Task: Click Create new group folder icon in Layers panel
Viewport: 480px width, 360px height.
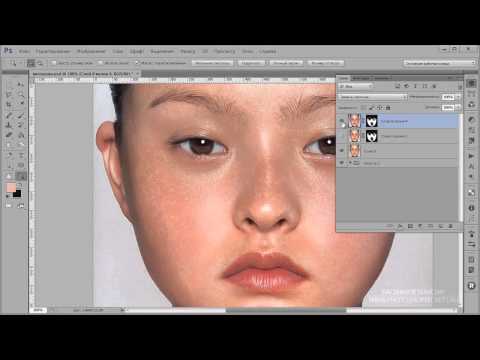Action: point(431,226)
